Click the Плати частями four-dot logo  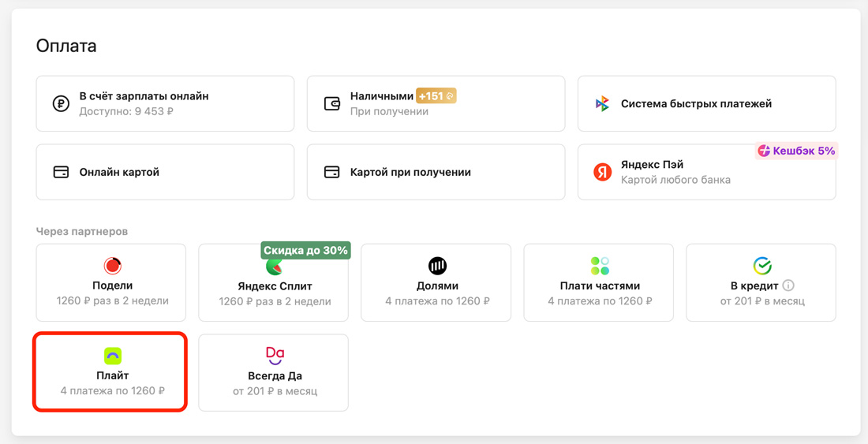[600, 266]
